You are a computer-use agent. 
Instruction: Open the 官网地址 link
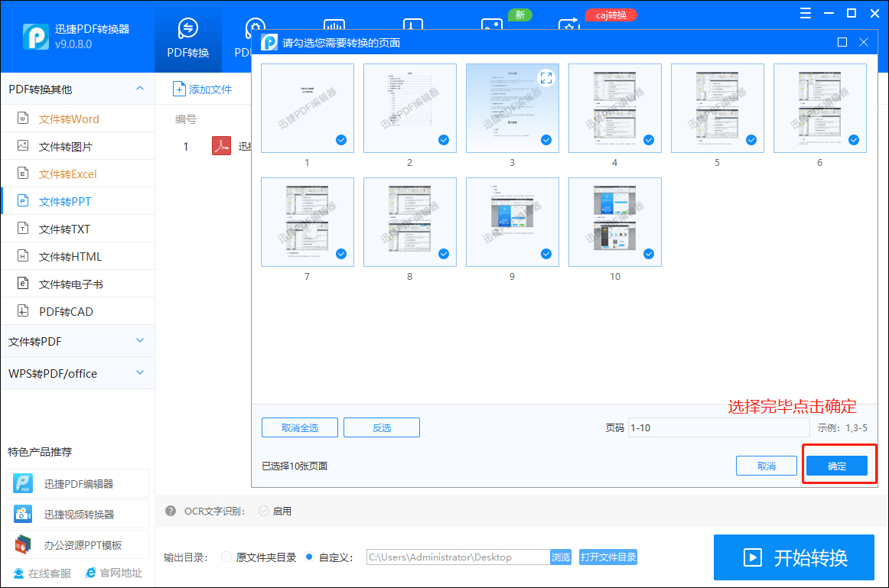(114, 573)
